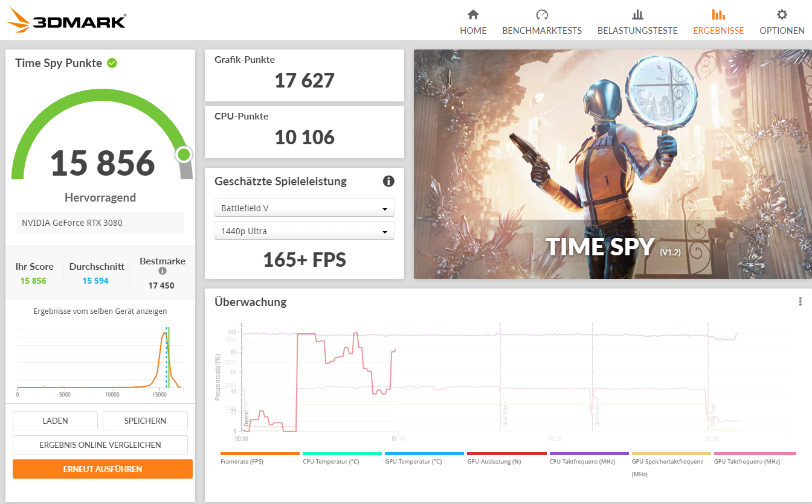Click the CPU-Punkte value 10 106
Screen dimensions: 812x504
click(x=304, y=138)
